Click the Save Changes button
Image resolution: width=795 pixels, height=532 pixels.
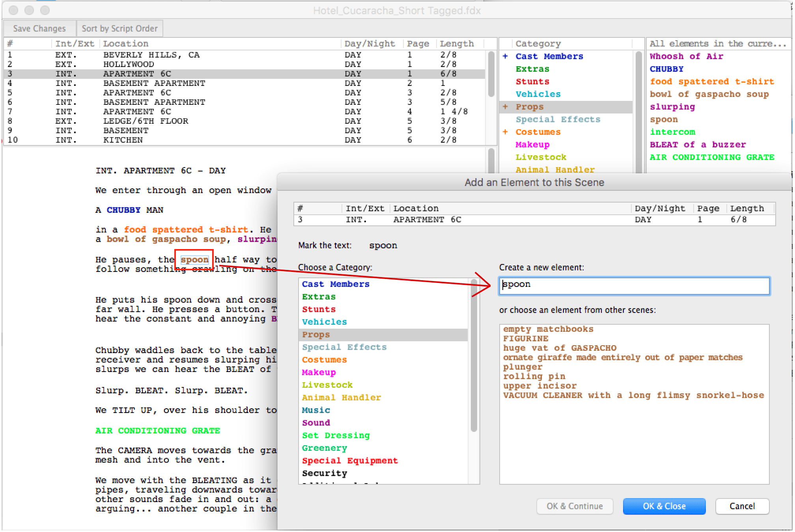[x=39, y=28]
